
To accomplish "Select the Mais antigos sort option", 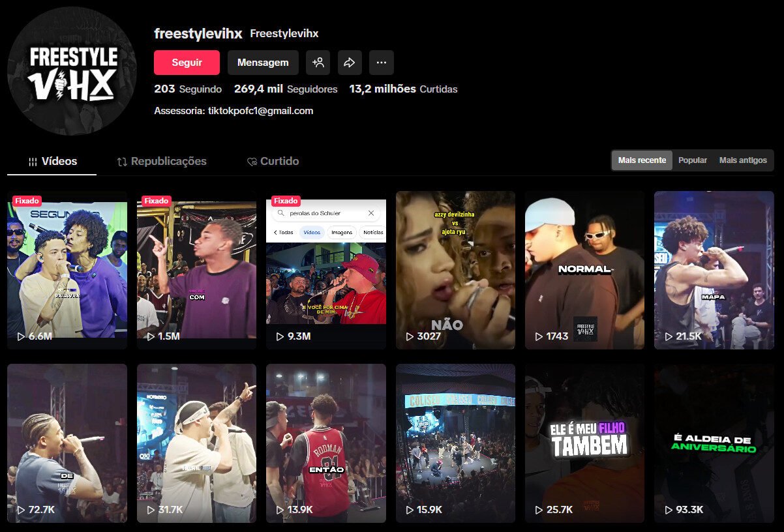I will pos(743,160).
